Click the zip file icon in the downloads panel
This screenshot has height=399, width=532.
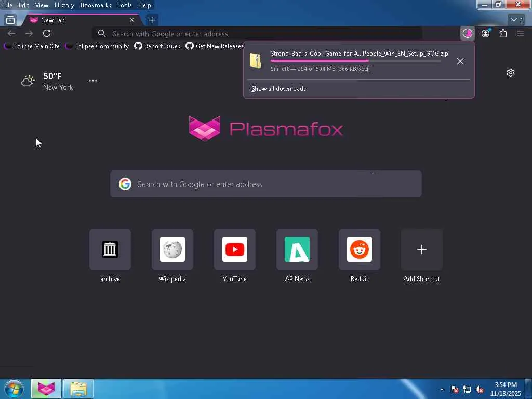[256, 61]
